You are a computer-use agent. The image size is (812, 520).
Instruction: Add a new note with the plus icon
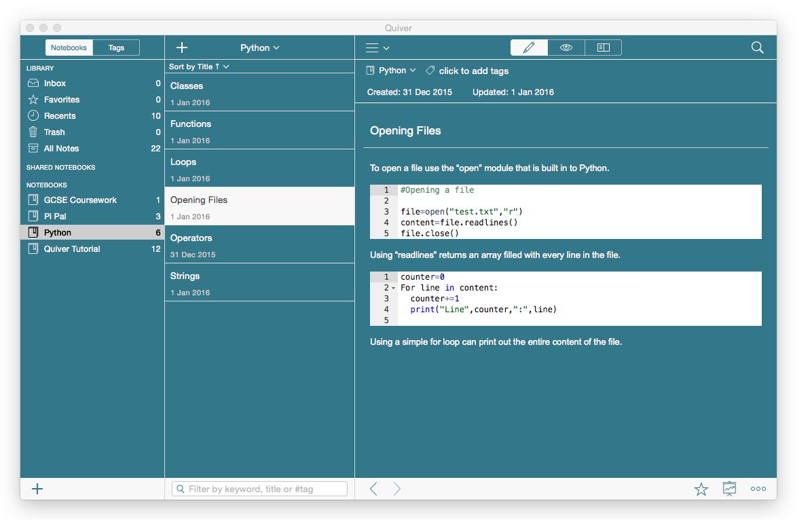point(182,48)
